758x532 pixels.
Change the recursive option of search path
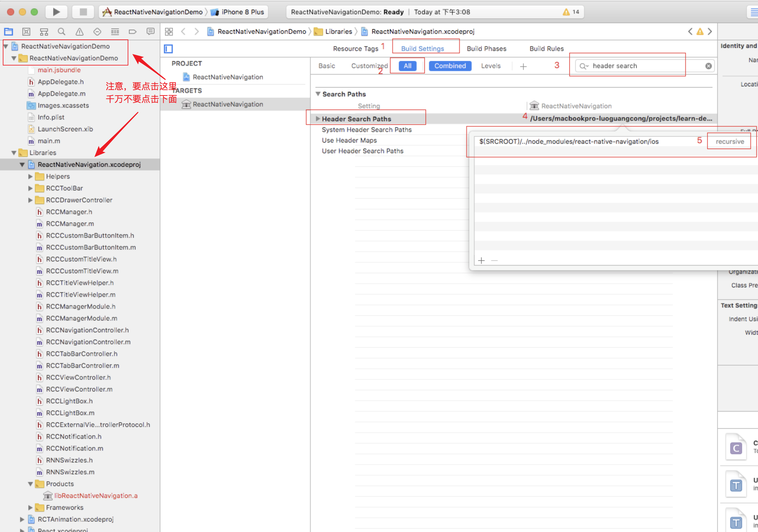[x=730, y=142]
